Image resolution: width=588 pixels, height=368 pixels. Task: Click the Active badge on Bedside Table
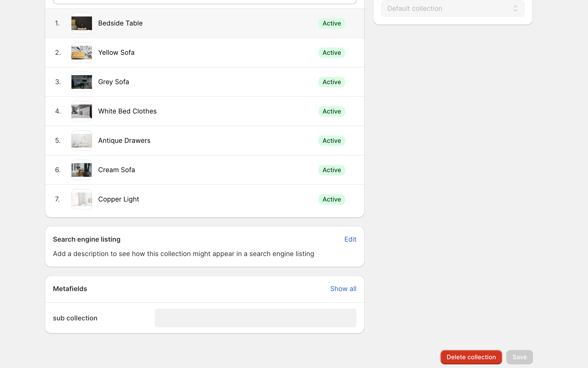click(332, 23)
